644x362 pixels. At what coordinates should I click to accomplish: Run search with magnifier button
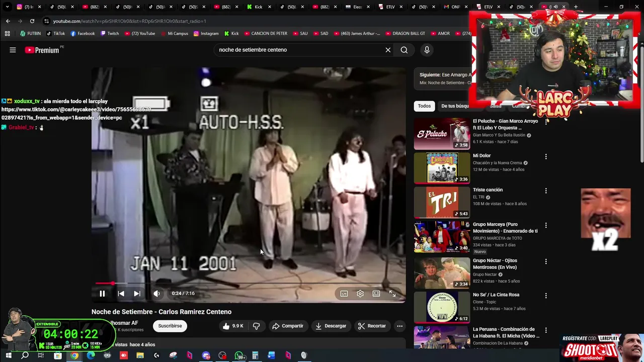[x=404, y=50]
